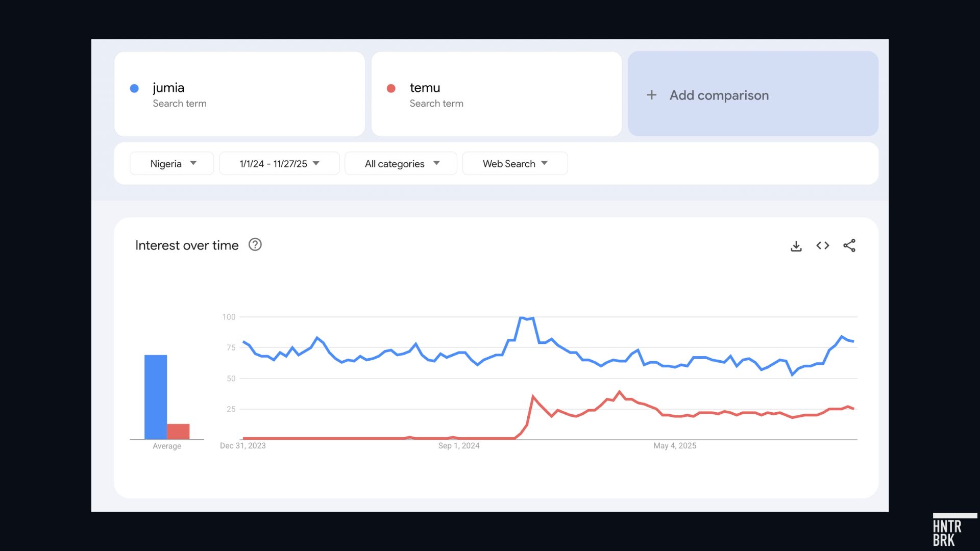Click the blue jumia average bar

coord(156,396)
